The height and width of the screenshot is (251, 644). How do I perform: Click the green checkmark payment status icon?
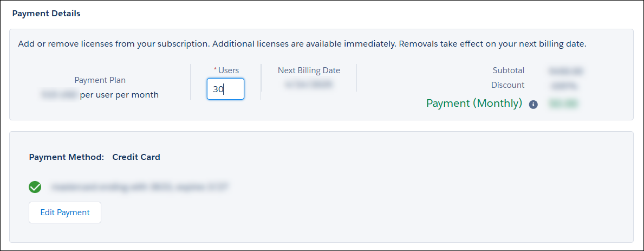(x=35, y=188)
